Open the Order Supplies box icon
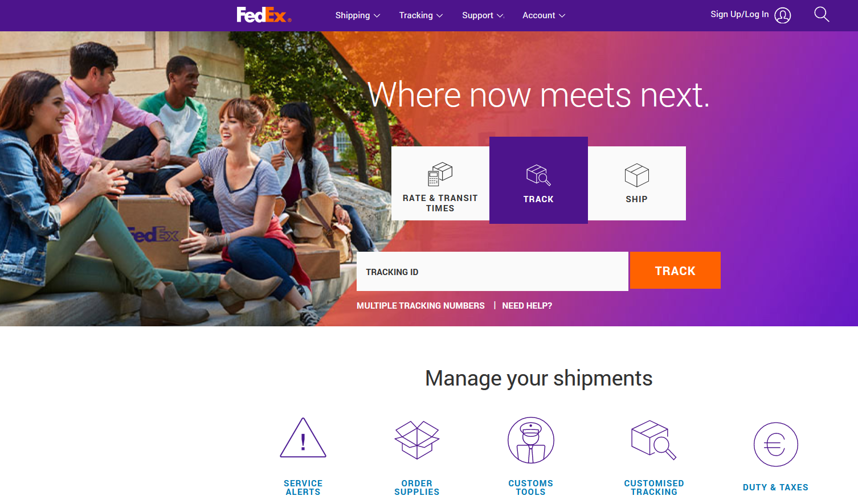 pyautogui.click(x=417, y=440)
